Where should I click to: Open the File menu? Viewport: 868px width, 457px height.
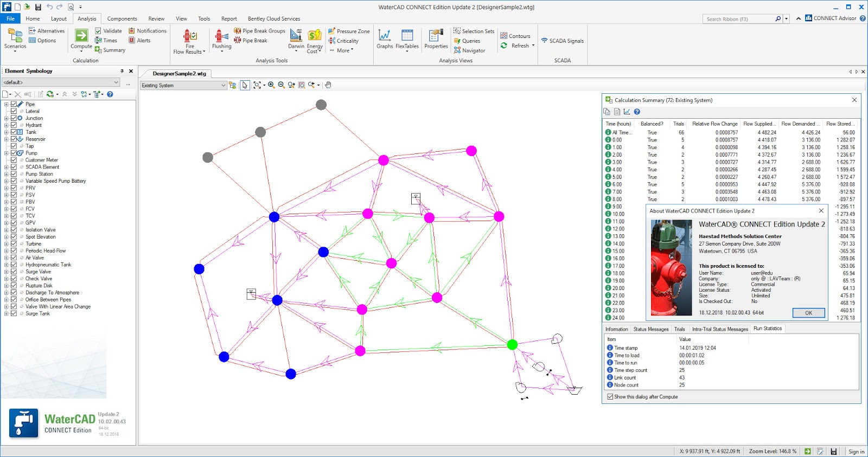[10, 18]
